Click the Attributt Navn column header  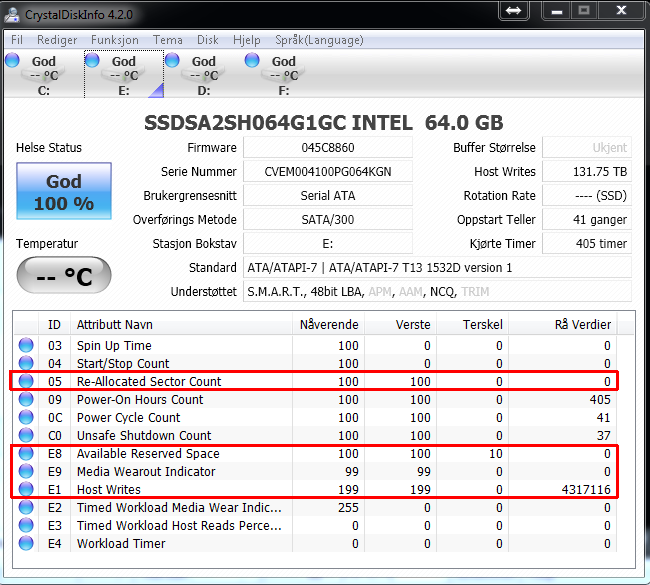coord(181,325)
